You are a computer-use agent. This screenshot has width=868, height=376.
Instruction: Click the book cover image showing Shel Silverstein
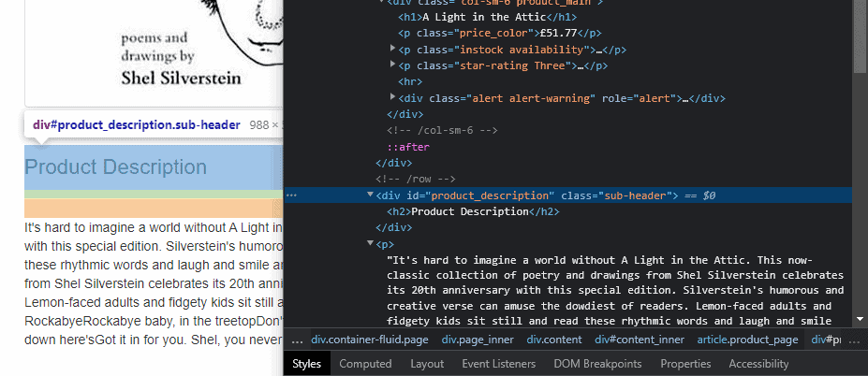154,53
